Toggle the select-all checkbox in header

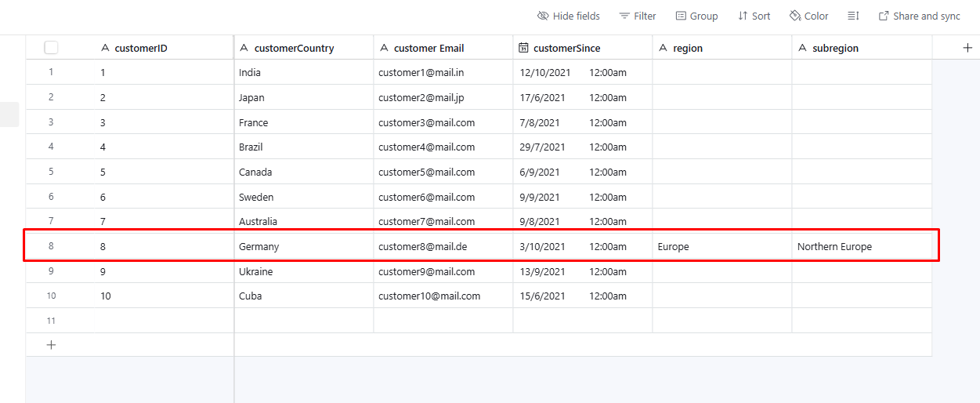click(52, 48)
